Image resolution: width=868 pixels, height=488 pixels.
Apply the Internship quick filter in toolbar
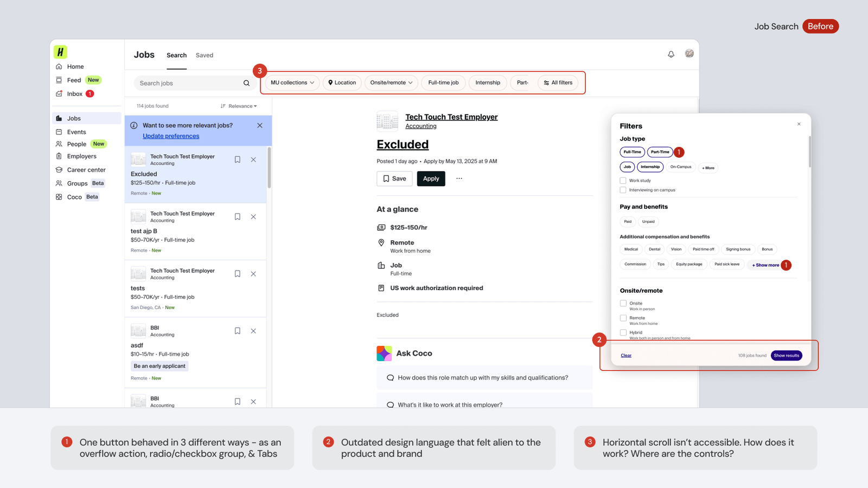[488, 83]
